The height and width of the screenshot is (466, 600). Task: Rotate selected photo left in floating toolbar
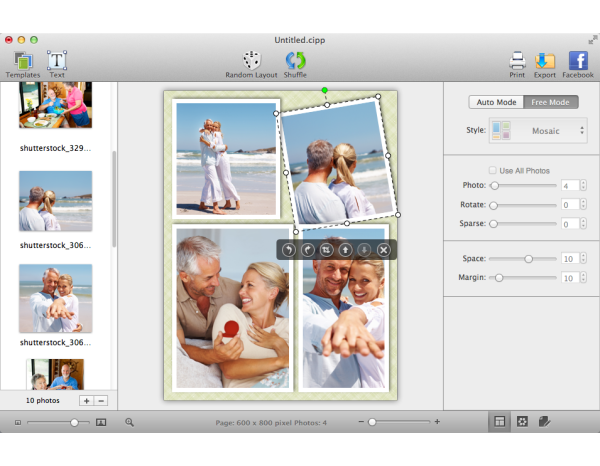point(289,249)
